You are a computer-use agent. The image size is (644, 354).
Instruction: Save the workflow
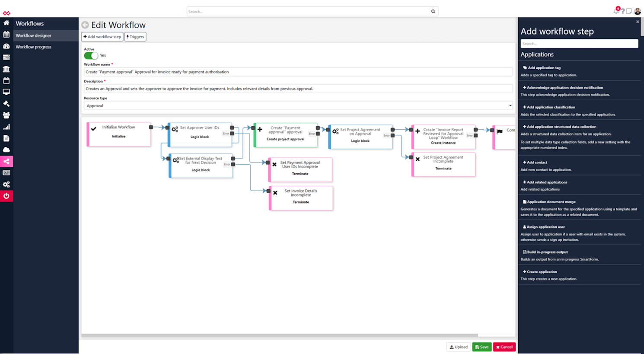(482, 347)
